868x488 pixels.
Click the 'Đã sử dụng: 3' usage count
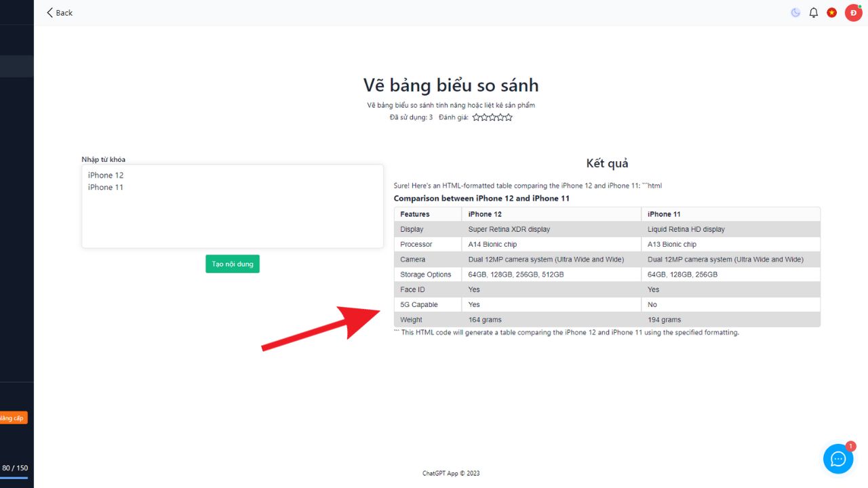pyautogui.click(x=411, y=117)
